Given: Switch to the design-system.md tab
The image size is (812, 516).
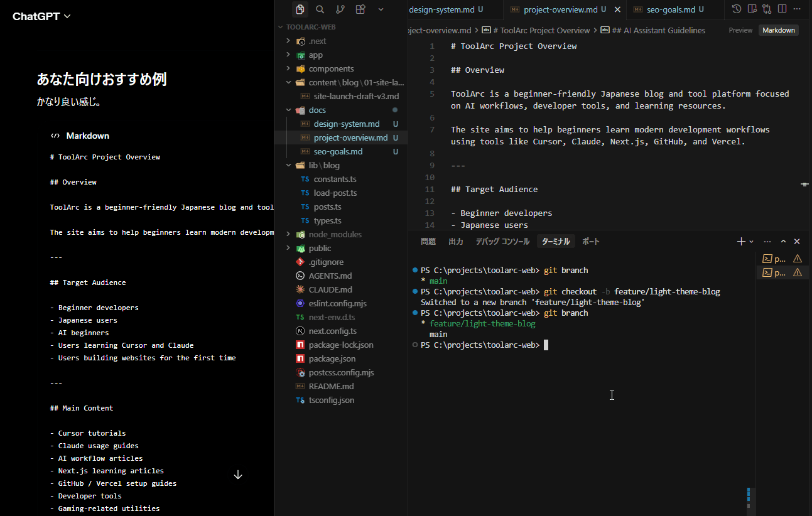Looking at the screenshot, I should (x=446, y=9).
